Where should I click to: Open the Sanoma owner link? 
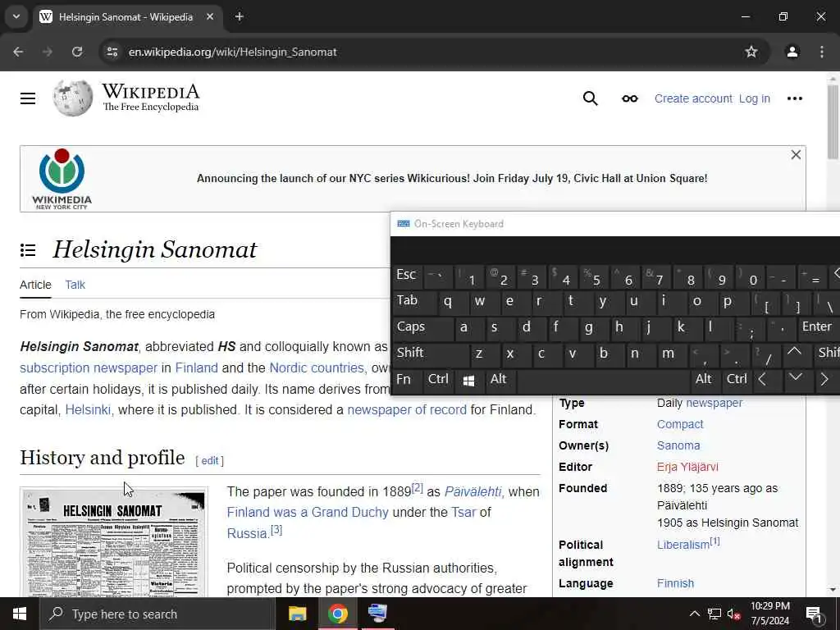[678, 445]
